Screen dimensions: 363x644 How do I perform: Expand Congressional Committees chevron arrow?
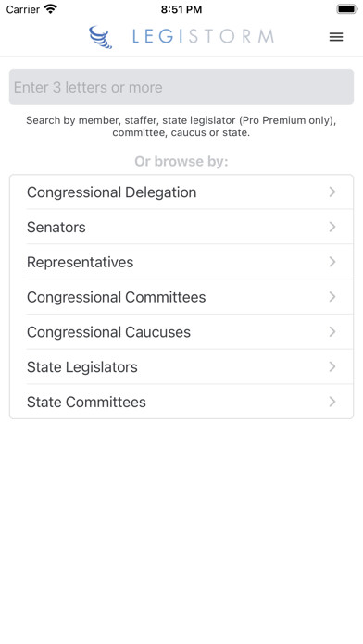[x=332, y=296]
